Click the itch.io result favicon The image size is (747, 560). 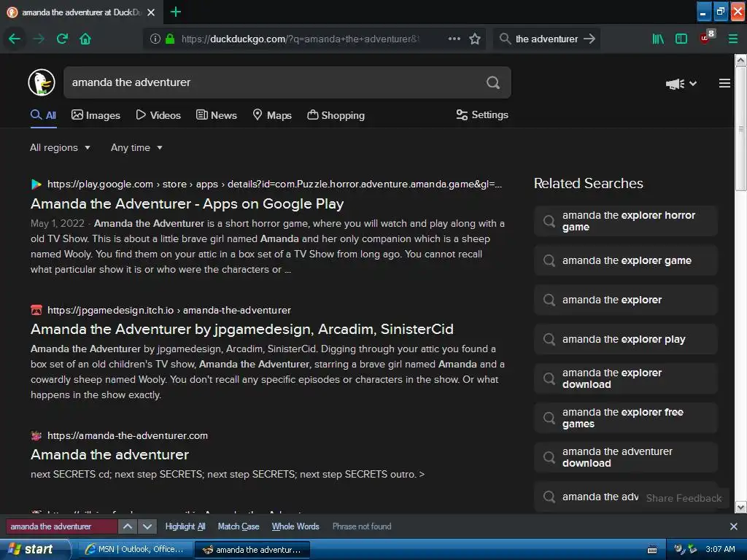pyautogui.click(x=36, y=310)
